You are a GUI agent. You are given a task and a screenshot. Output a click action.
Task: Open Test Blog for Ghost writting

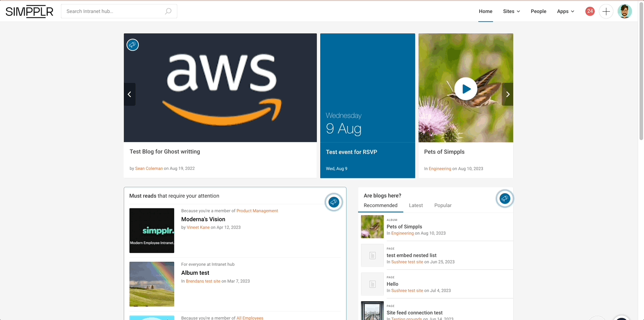pos(165,151)
